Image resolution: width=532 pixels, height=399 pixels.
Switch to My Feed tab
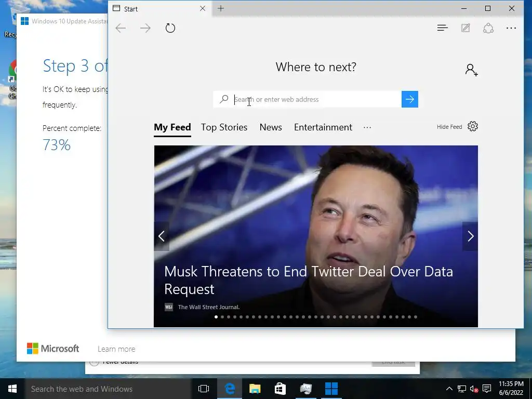pos(172,127)
